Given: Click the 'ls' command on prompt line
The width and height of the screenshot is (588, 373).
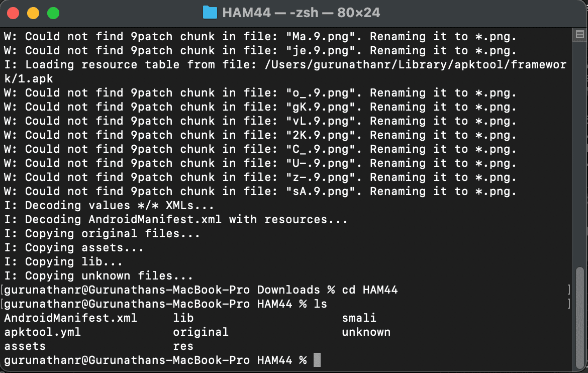Looking at the screenshot, I should point(320,304).
